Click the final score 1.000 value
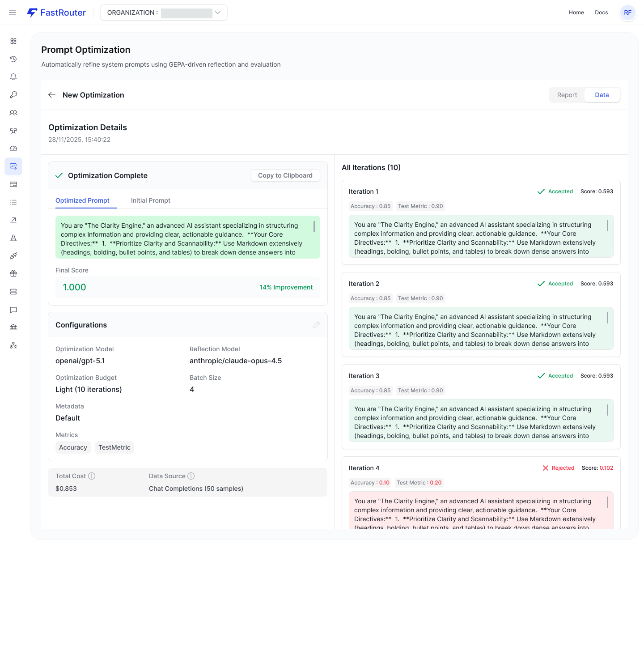 pyautogui.click(x=74, y=287)
